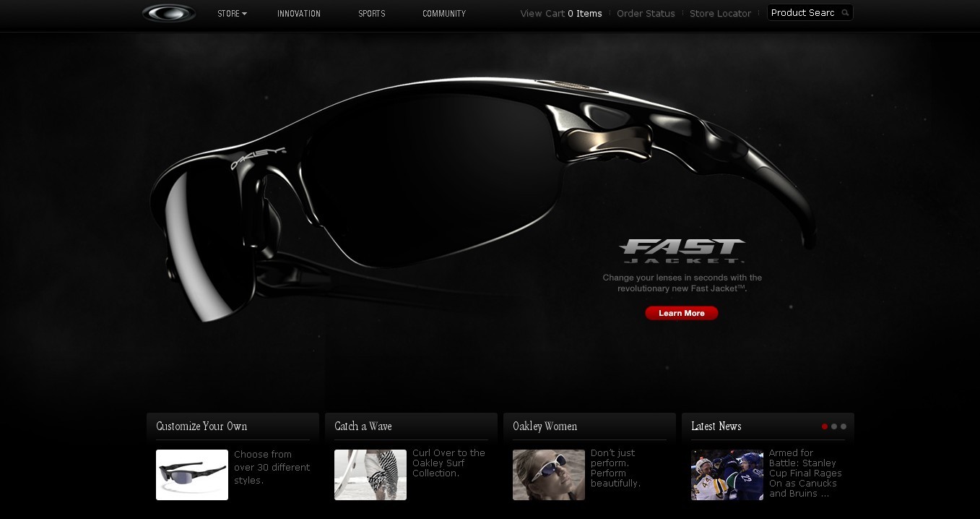The height and width of the screenshot is (519, 980).
Task: Click the red Learn More button
Action: coord(682,313)
